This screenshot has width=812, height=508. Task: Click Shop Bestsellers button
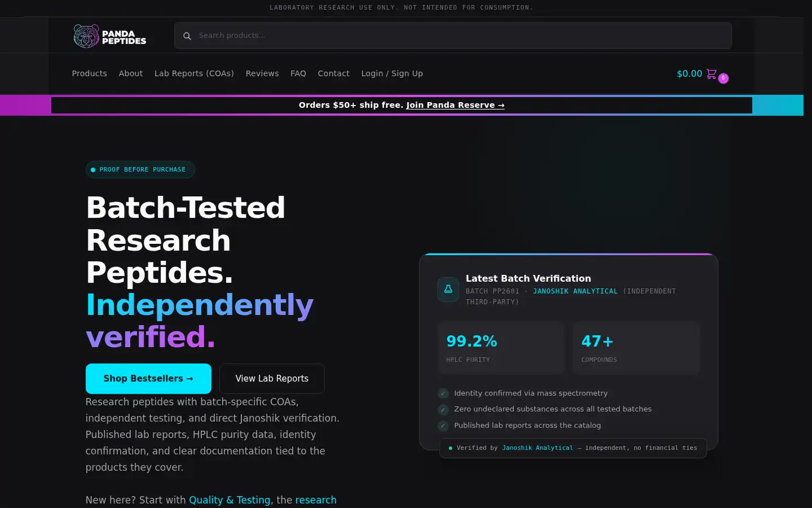pyautogui.click(x=148, y=379)
